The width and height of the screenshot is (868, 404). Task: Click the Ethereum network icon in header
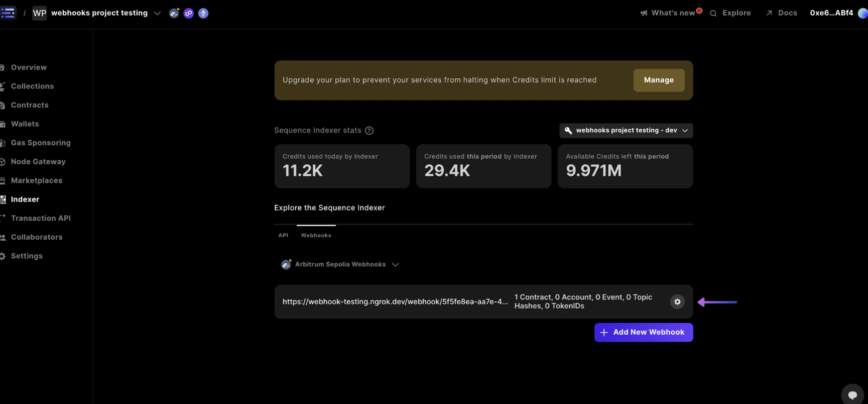[203, 13]
